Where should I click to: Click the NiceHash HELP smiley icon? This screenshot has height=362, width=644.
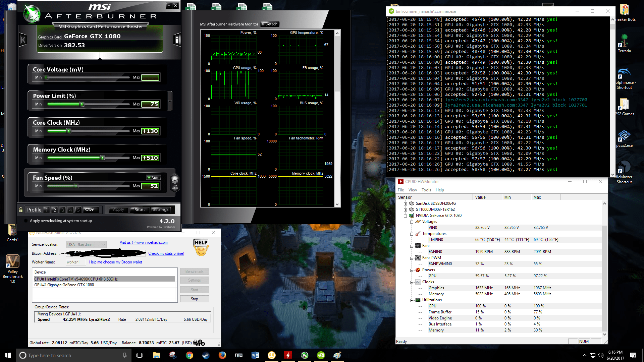[201, 247]
